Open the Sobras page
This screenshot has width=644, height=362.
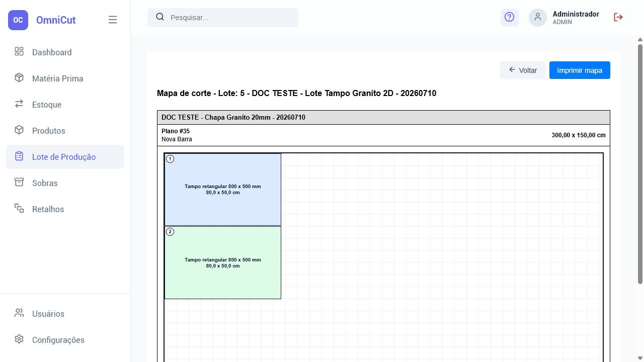coord(65,183)
